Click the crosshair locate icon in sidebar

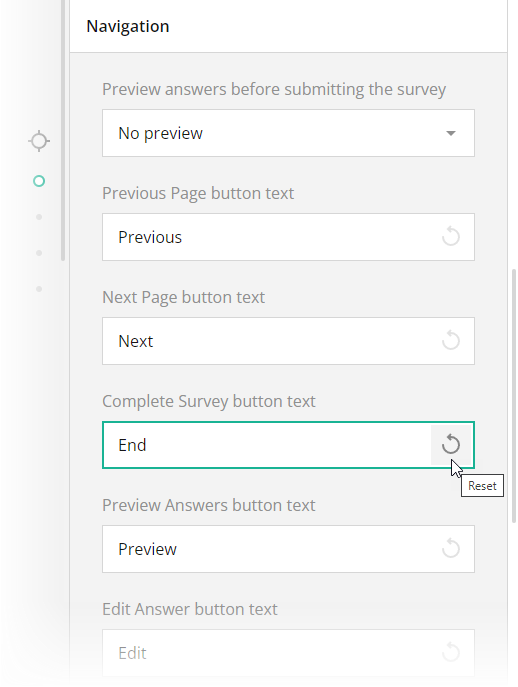(39, 141)
